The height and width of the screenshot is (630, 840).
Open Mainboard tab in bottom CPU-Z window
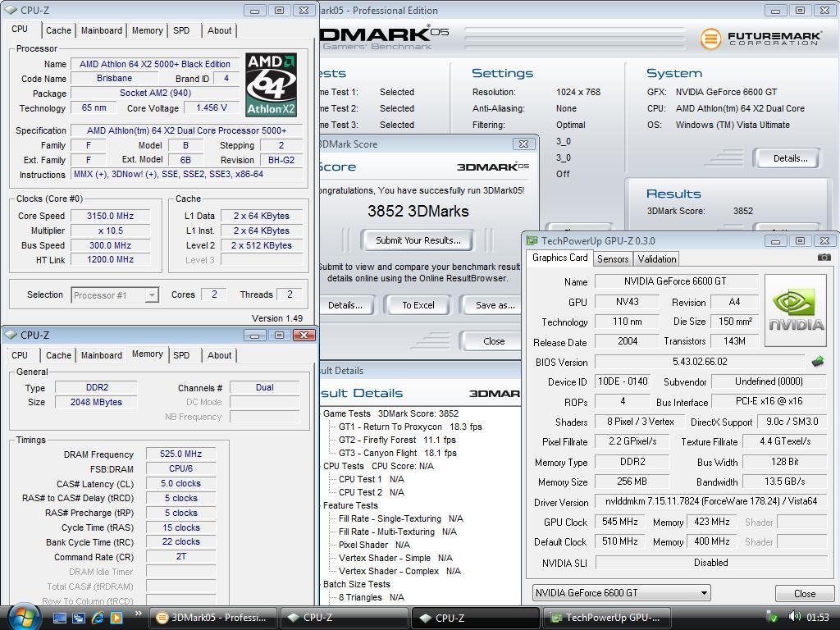click(x=101, y=355)
